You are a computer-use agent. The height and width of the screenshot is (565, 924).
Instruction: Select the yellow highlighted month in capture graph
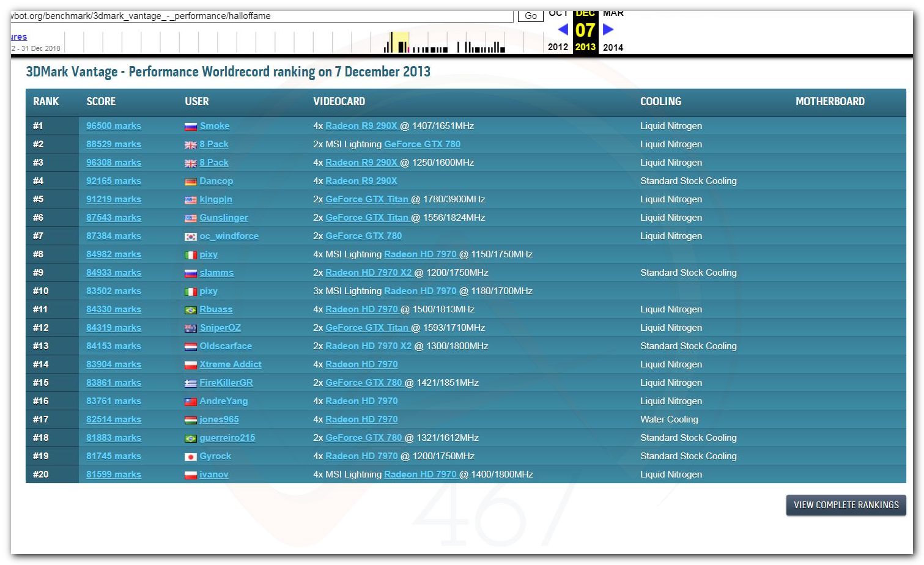pos(401,42)
